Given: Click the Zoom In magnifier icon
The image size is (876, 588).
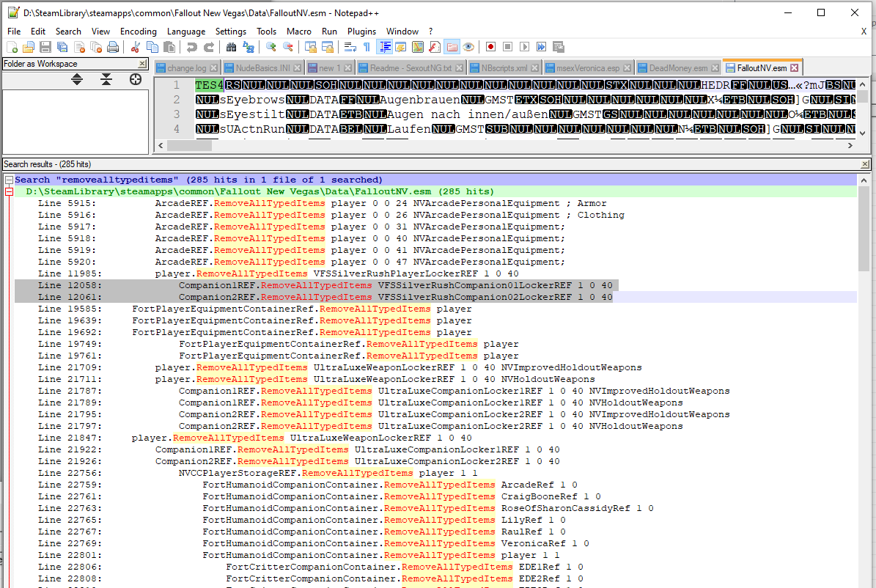Looking at the screenshot, I should pyautogui.click(x=271, y=47).
